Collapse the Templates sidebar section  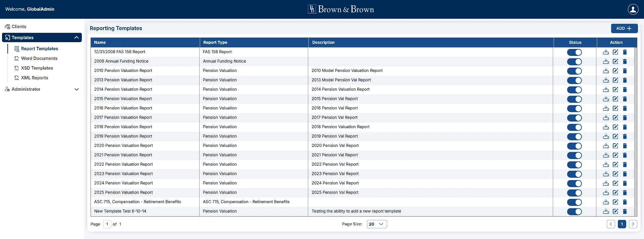[x=76, y=37]
